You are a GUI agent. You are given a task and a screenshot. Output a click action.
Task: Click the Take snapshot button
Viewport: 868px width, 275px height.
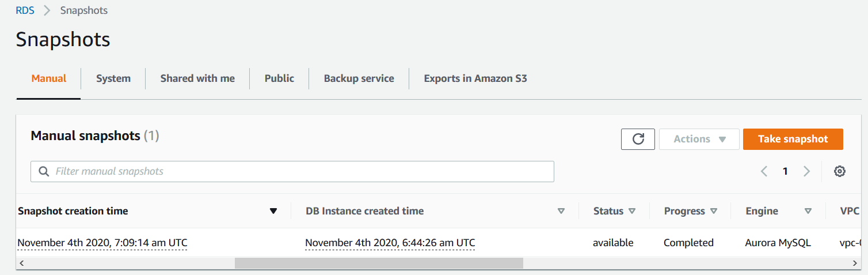(793, 139)
